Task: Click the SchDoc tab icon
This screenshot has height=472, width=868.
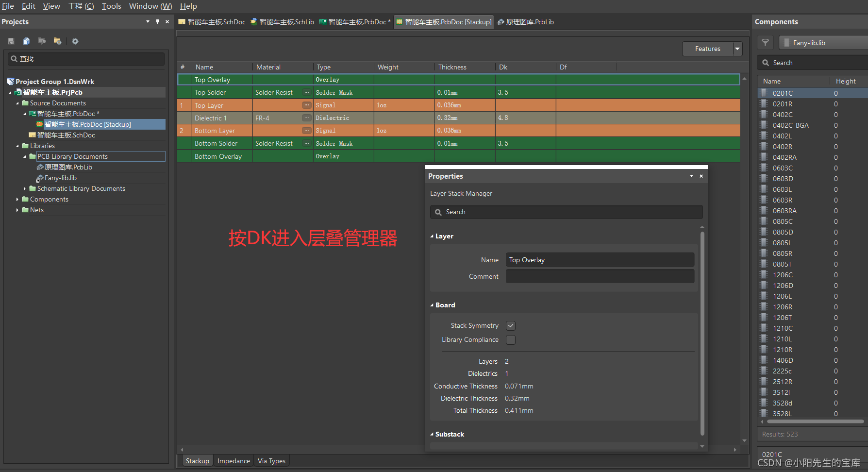Action: (182, 22)
